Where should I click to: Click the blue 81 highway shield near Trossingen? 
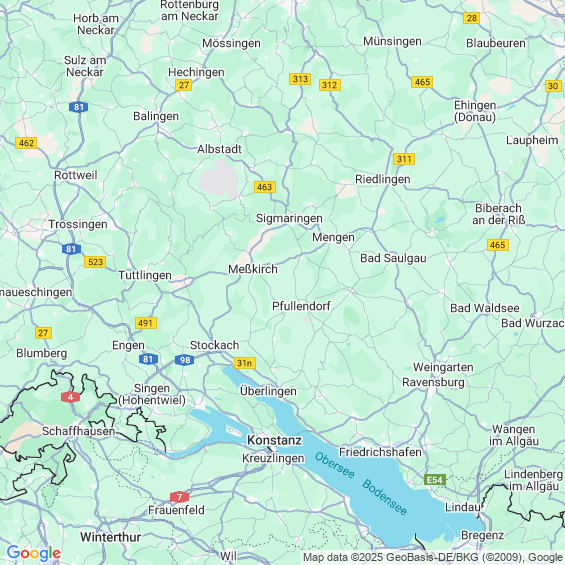[x=71, y=249]
